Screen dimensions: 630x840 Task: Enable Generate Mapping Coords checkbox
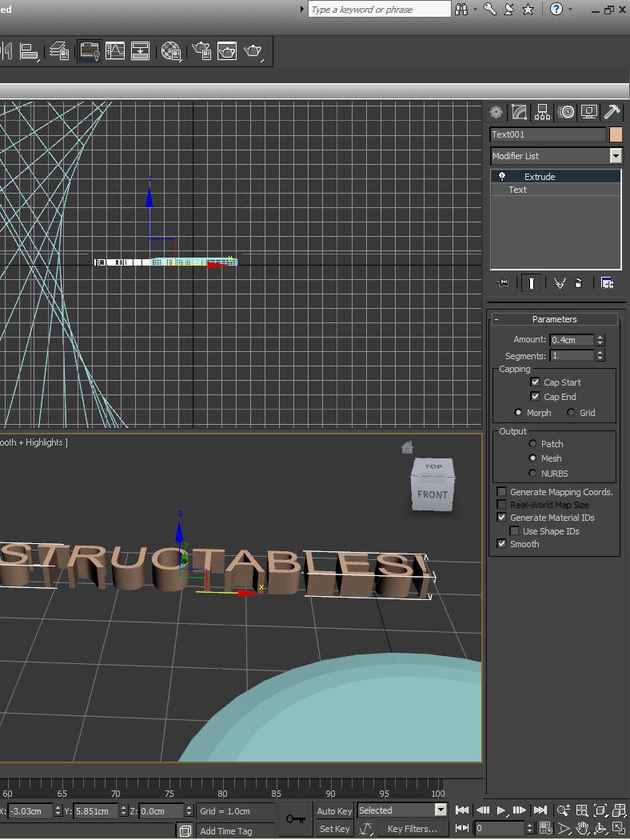[501, 492]
